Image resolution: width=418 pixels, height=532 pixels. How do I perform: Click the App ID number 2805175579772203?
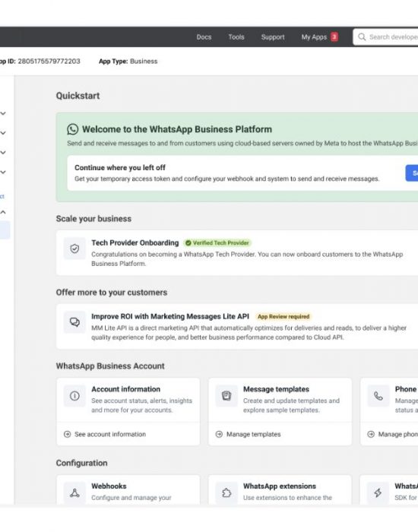click(49, 62)
